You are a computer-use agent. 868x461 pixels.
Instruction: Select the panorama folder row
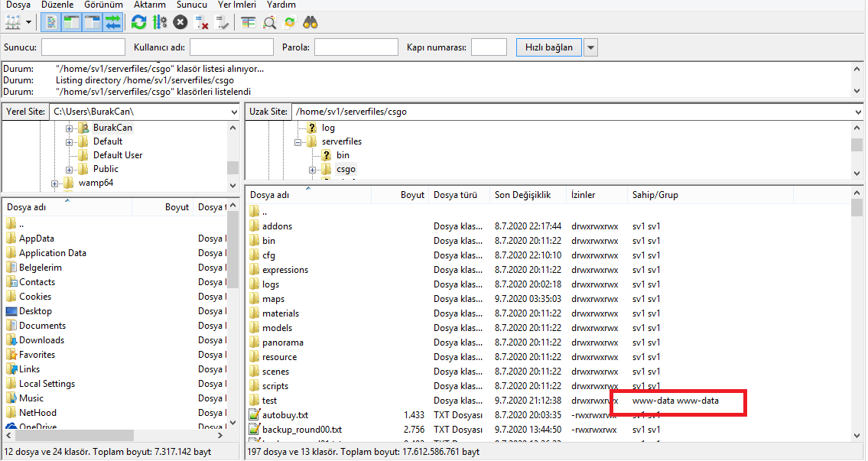(548, 343)
